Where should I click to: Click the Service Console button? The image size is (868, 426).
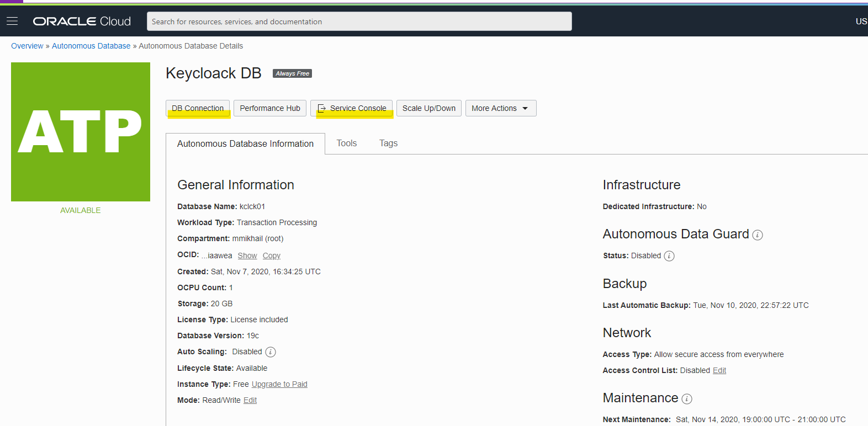pos(352,108)
